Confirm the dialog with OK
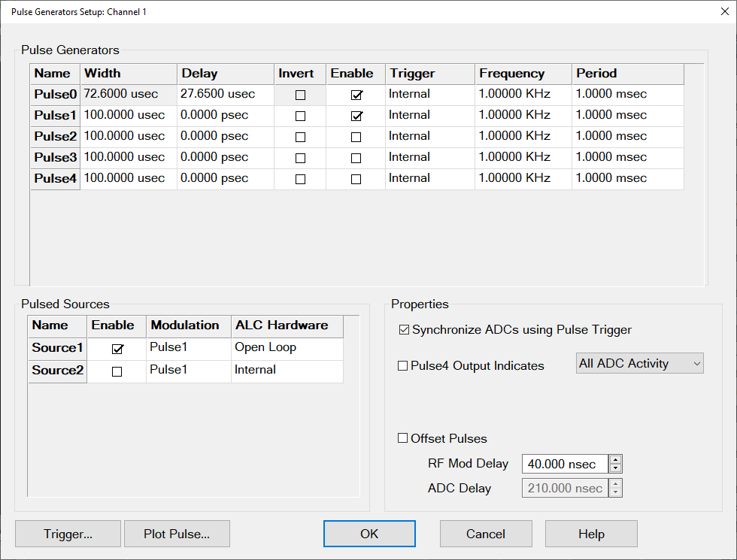 [369, 534]
